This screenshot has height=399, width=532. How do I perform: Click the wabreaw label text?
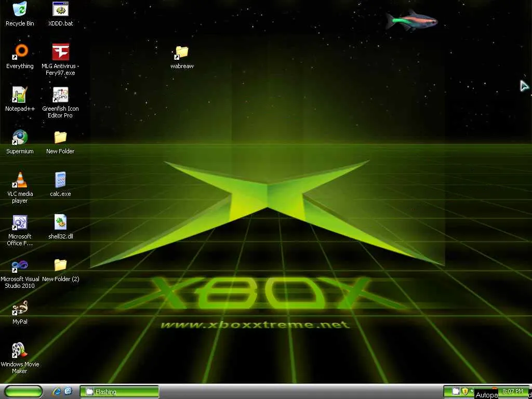point(182,66)
